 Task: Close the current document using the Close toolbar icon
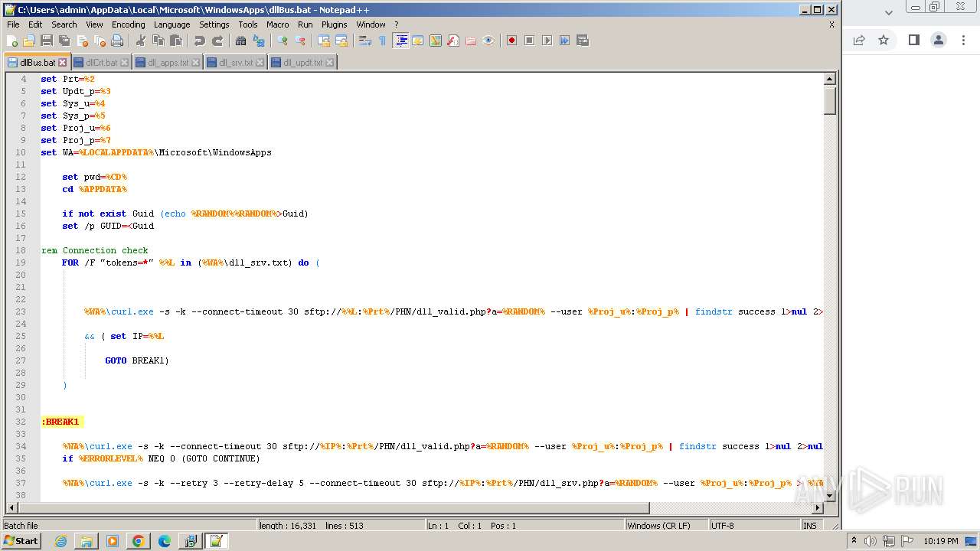(x=82, y=41)
